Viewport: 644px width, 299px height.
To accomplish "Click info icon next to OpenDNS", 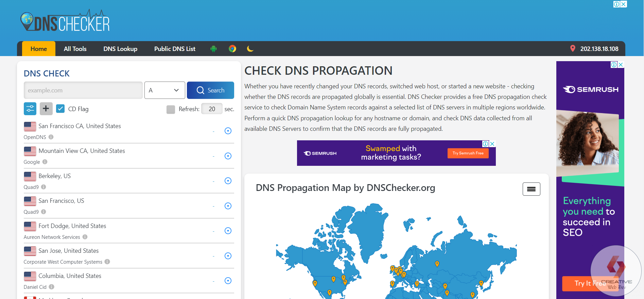I will click(51, 137).
